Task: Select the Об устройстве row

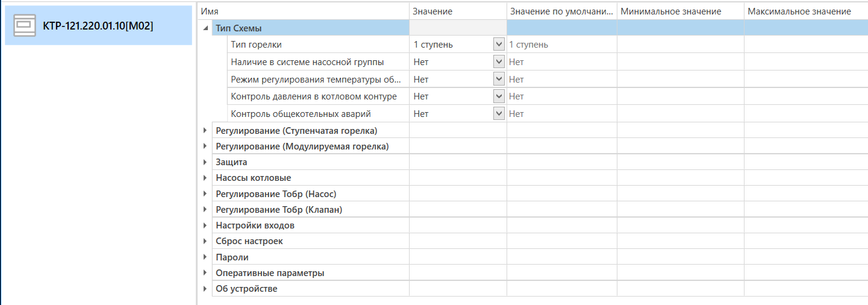Action: coord(246,289)
